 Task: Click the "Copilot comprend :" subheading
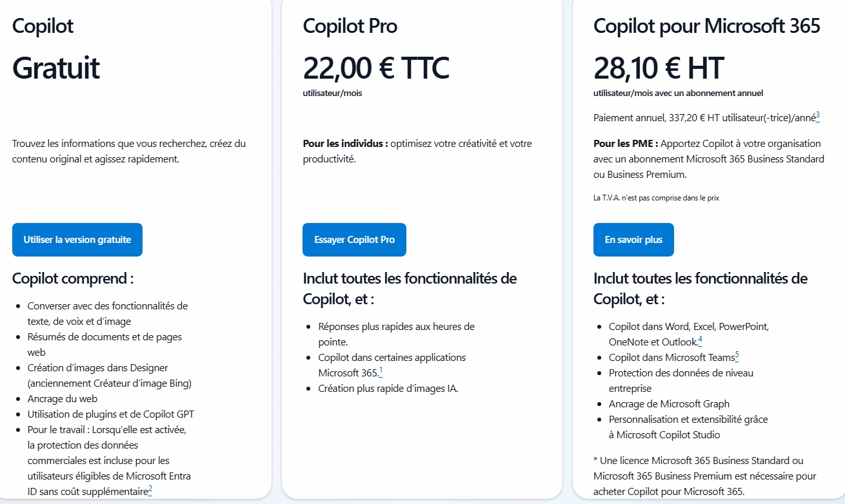pyautogui.click(x=73, y=278)
